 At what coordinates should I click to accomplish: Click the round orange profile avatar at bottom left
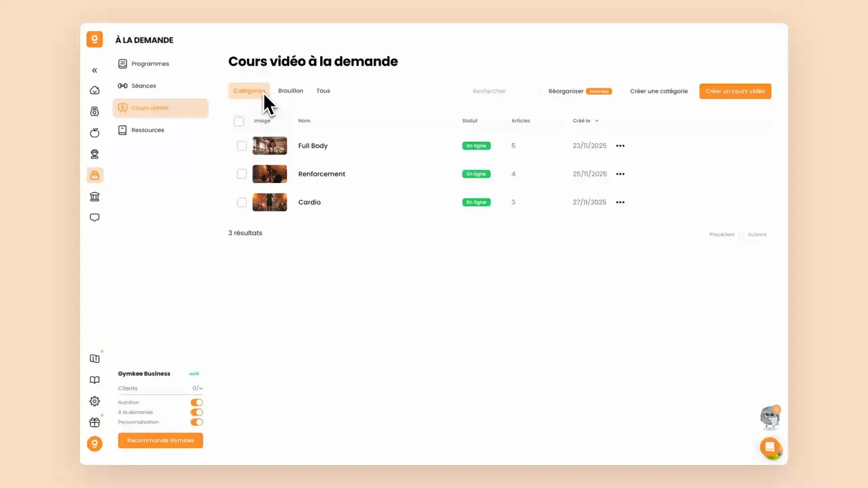[95, 444]
